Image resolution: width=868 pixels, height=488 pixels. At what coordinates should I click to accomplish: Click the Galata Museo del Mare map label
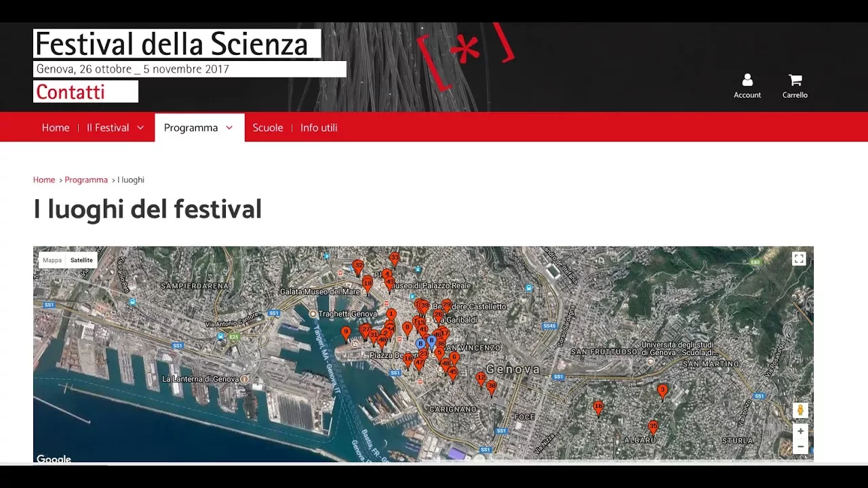(320, 292)
